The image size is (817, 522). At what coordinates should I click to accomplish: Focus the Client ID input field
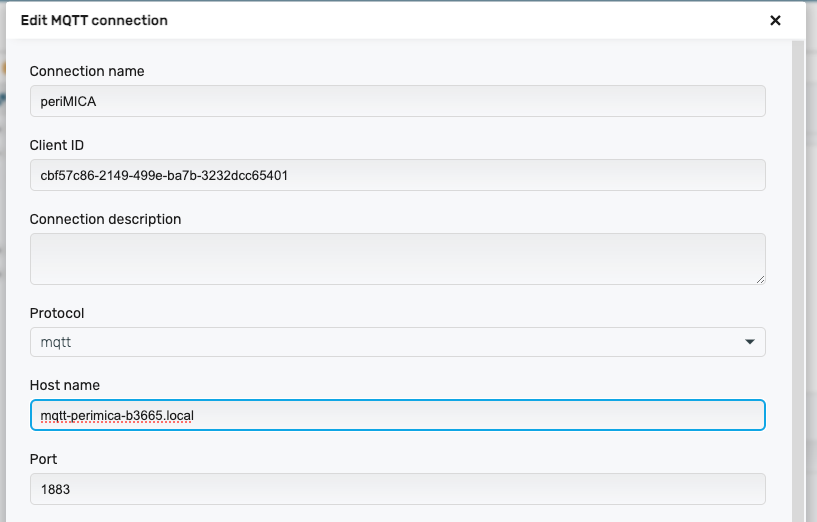tap(397, 175)
